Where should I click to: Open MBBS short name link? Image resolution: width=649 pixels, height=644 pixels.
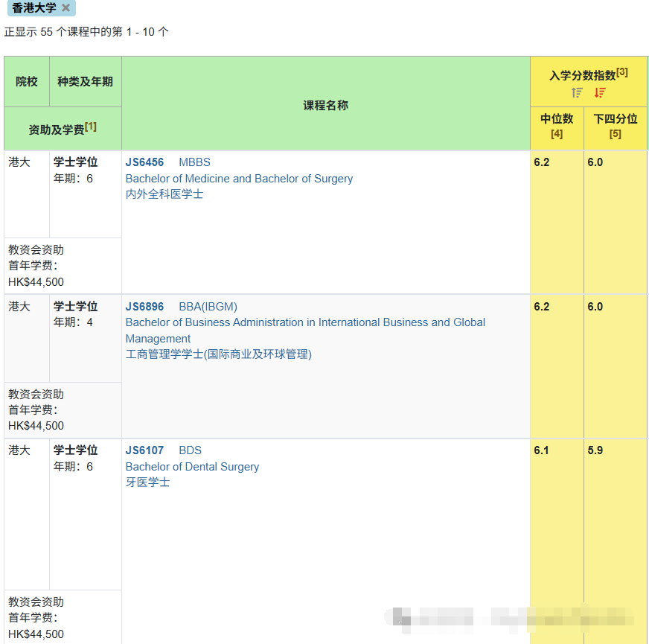click(x=194, y=162)
